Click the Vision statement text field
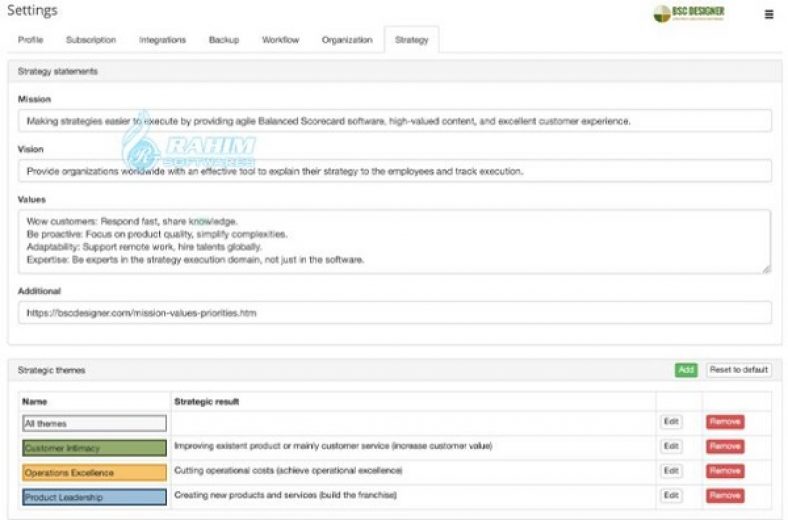The width and height of the screenshot is (788, 520). [x=395, y=171]
